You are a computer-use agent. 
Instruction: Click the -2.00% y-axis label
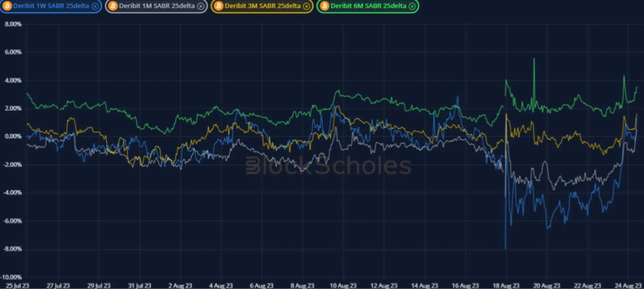(x=12, y=164)
